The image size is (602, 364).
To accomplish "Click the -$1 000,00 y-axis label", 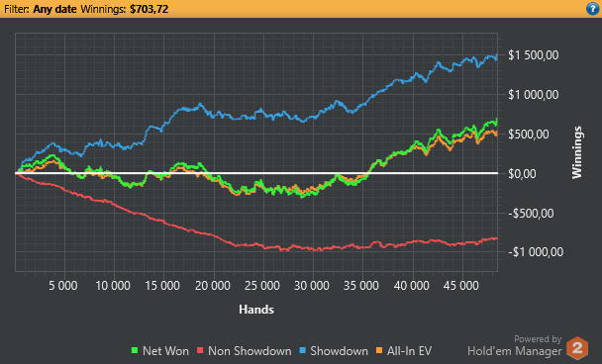I will [536, 252].
